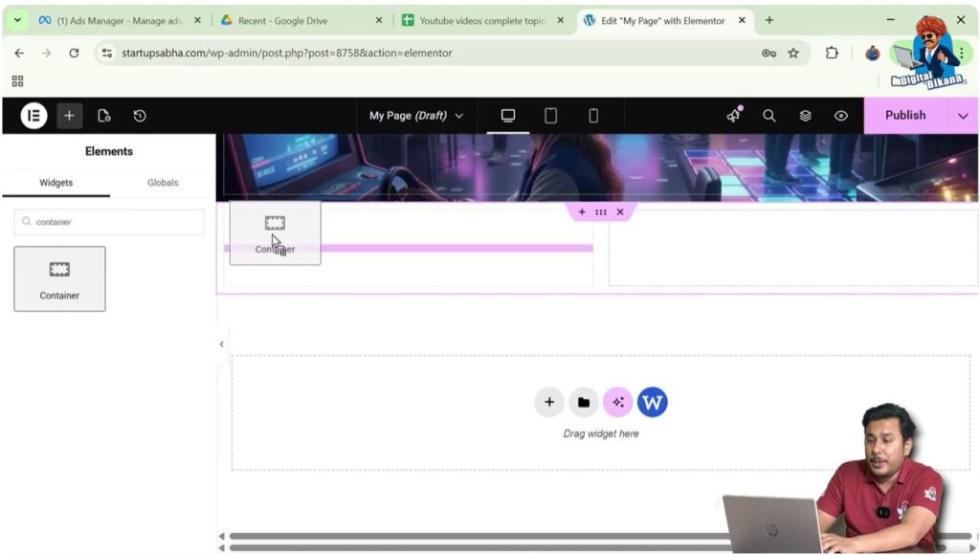Click the widget search input field
Viewport: 980px width, 555px height.
[109, 222]
